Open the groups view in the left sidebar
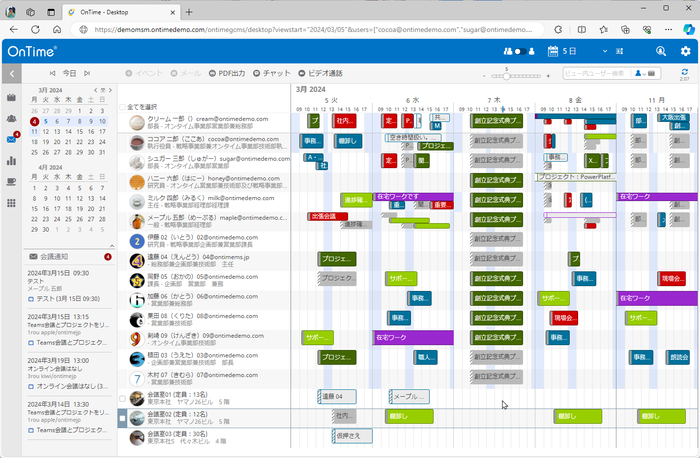The image size is (700, 458). tap(12, 119)
